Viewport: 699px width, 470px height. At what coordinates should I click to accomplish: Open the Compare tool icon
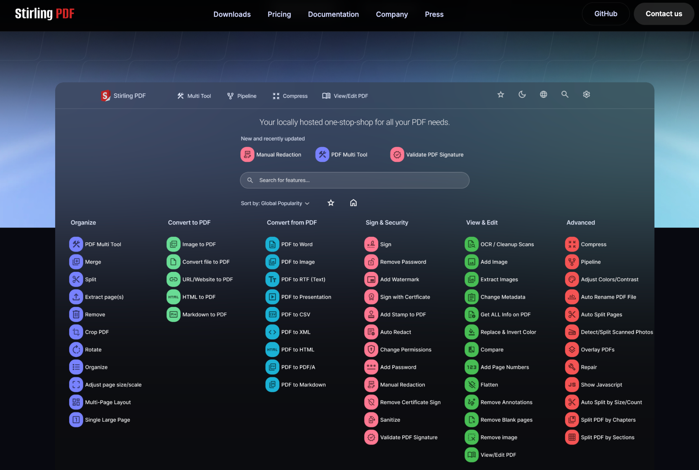tap(472, 350)
